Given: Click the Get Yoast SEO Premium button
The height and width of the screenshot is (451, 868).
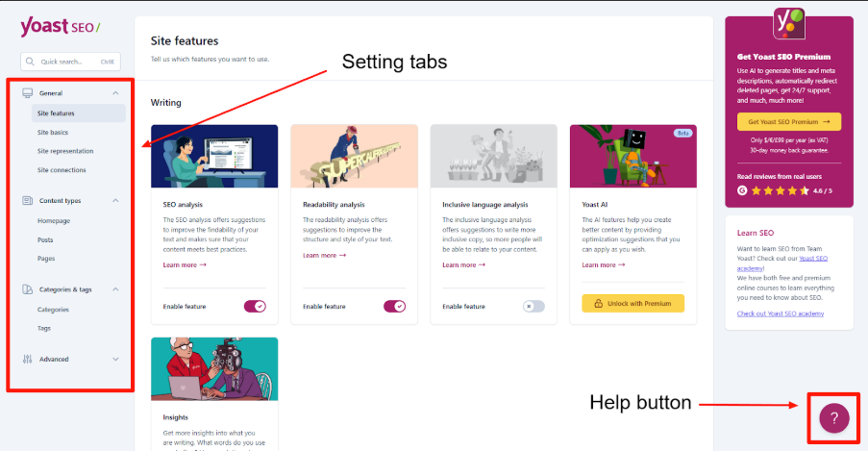Looking at the screenshot, I should click(789, 122).
